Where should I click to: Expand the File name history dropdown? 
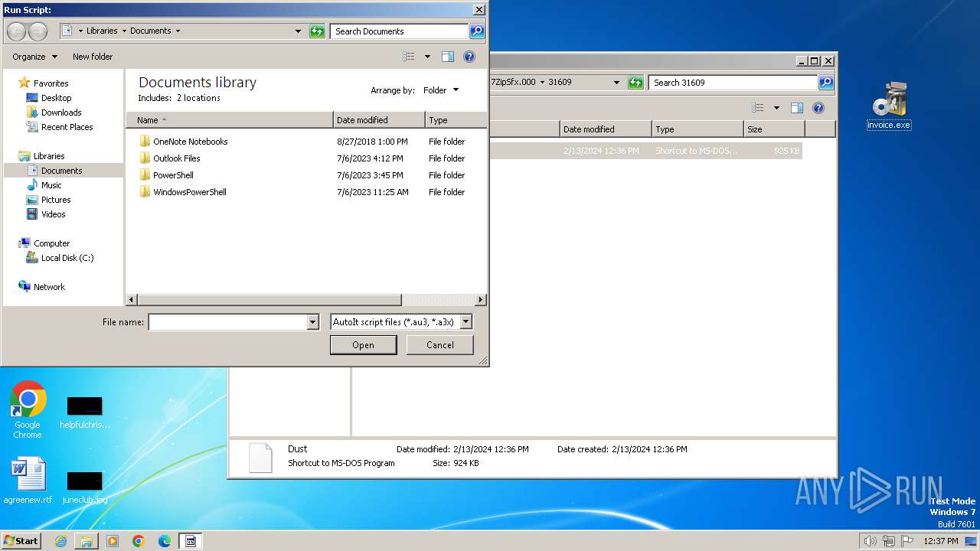[312, 322]
